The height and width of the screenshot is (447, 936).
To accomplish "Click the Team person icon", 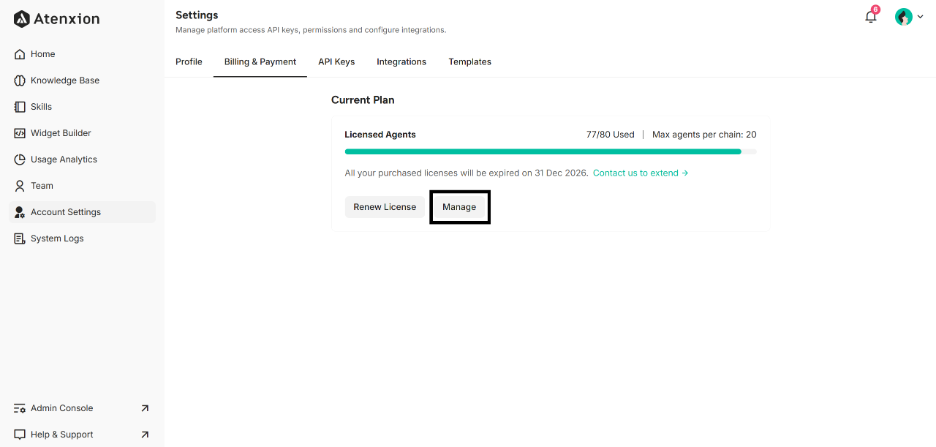I will click(x=20, y=186).
